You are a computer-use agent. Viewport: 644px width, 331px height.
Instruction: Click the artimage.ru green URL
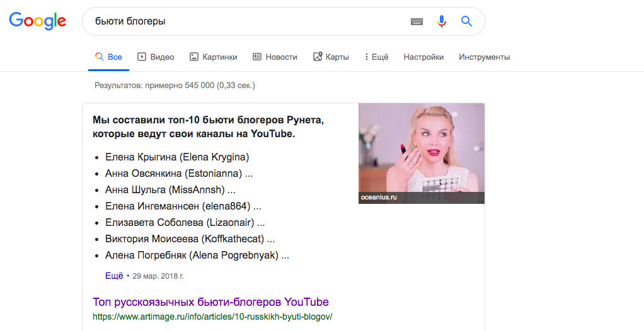point(212,317)
